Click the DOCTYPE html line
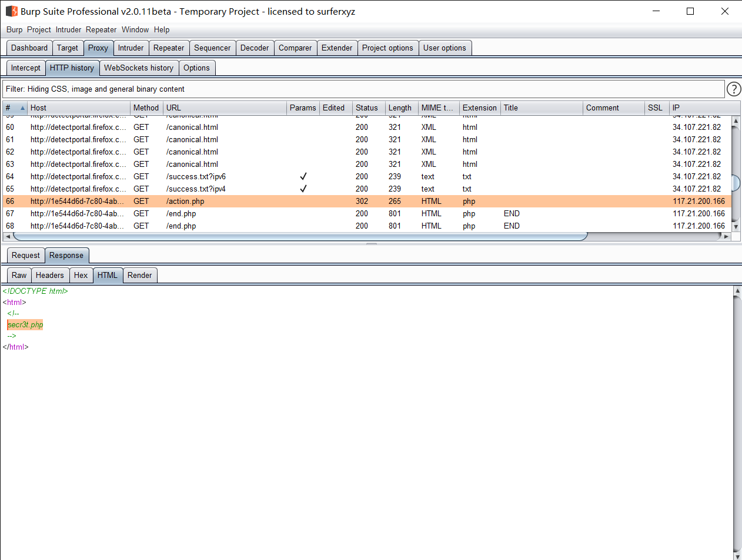 pyautogui.click(x=35, y=291)
